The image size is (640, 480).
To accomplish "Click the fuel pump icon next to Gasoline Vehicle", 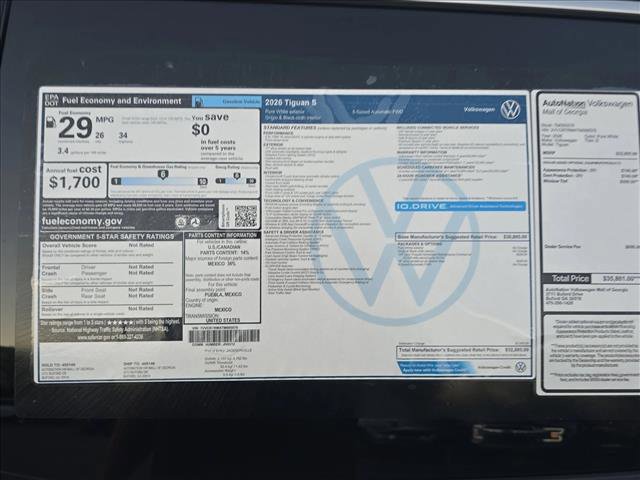I will coord(198,101).
